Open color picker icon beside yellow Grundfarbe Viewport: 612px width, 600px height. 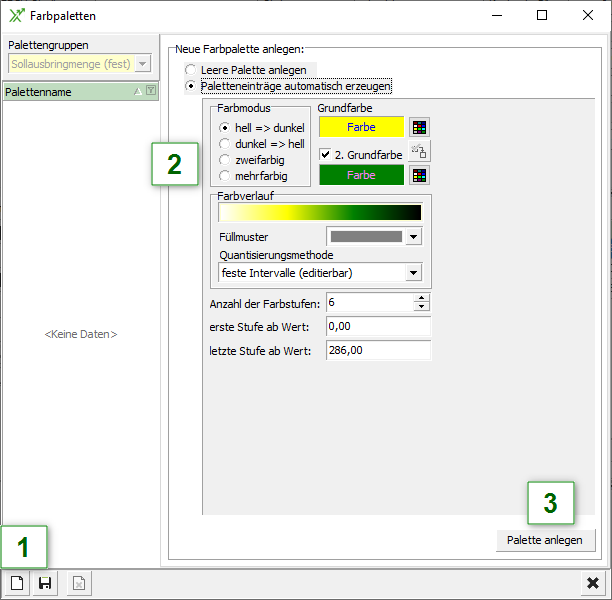(420, 127)
